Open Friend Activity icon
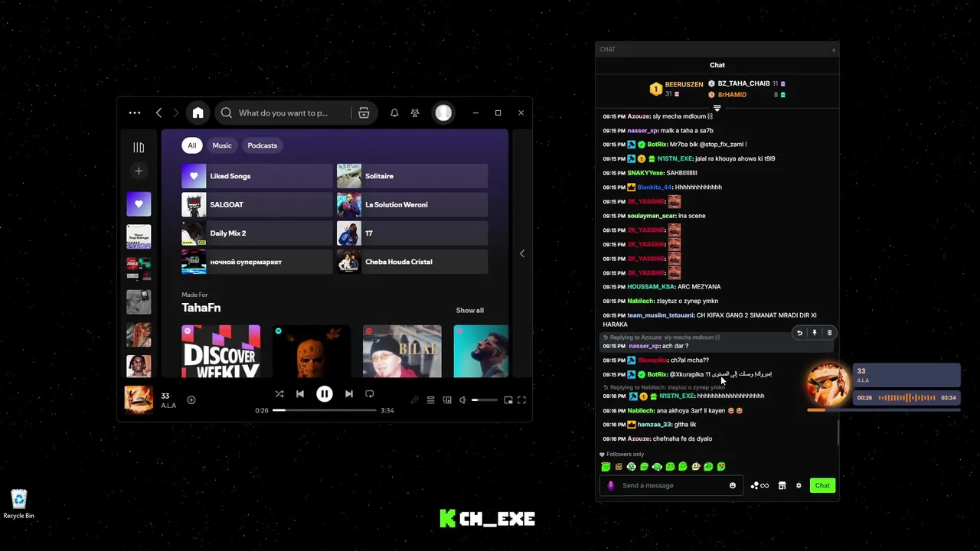Viewport: 980px width, 551px height. pyautogui.click(x=415, y=113)
